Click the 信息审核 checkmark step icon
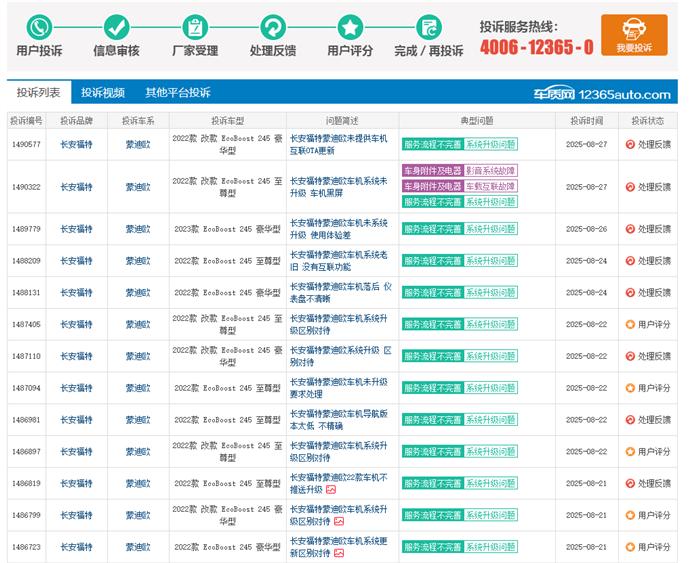Image resolution: width=700 pixels, height=563 pixels. pyautogui.click(x=117, y=27)
